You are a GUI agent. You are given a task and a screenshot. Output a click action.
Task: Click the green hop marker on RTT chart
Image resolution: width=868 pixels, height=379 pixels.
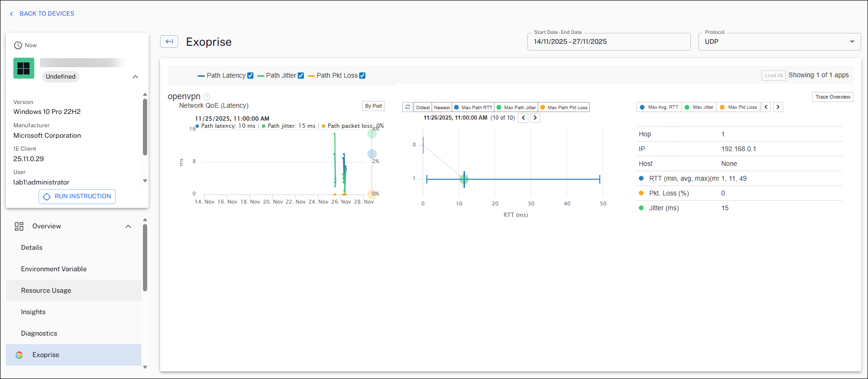(464, 179)
